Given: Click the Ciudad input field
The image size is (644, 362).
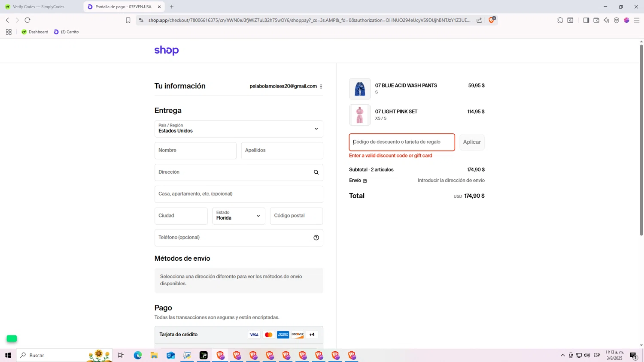Looking at the screenshot, I should point(181,216).
